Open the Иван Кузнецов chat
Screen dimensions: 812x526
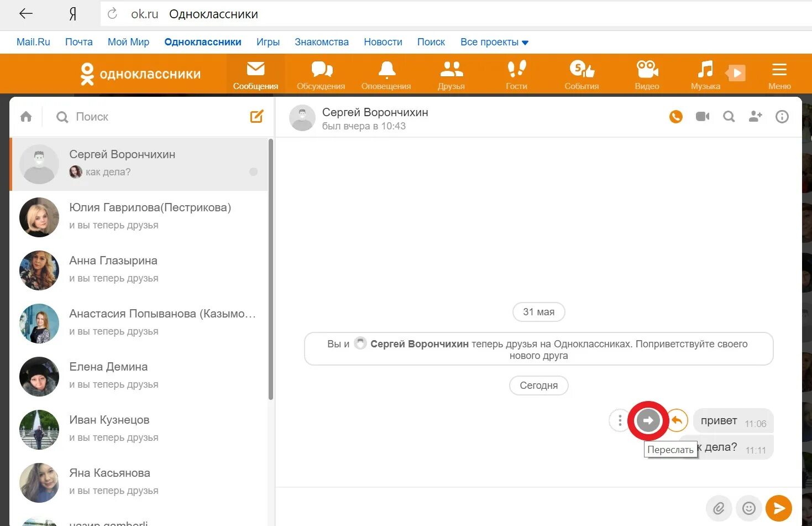pos(139,430)
